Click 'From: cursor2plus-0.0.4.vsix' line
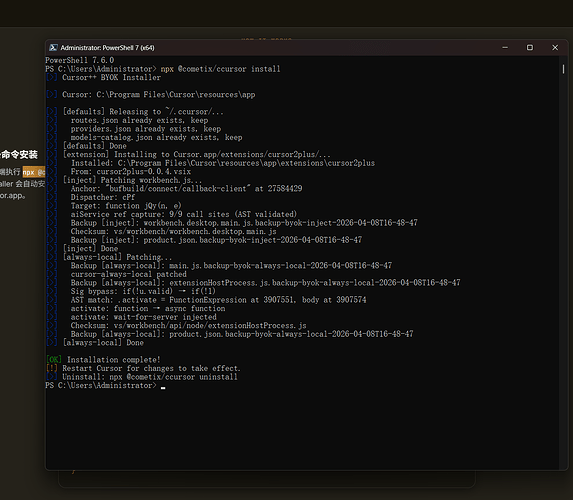 pyautogui.click(x=131, y=171)
